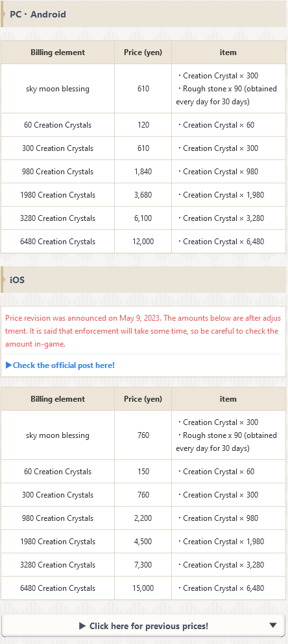Click 3280 Creation Crystals in PC・Android table

(x=58, y=218)
